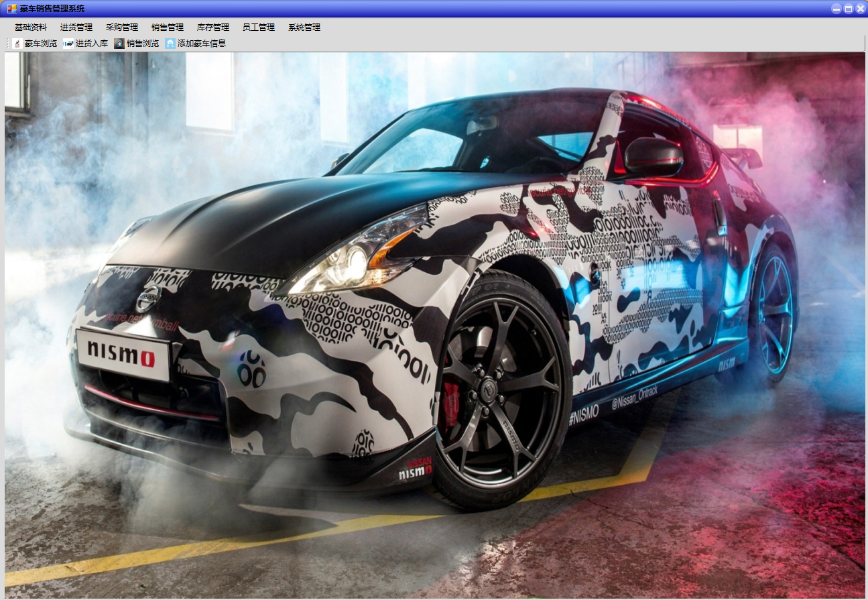Image resolution: width=868 pixels, height=600 pixels.
Task: Open the 采购管理 menu
Action: (x=122, y=27)
